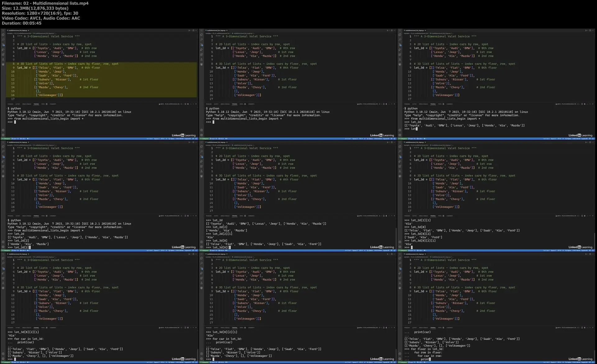Image resolution: width=597 pixels, height=364 pixels.
Task: Open the Explorer view in the activity bar
Action: pos(3,34)
